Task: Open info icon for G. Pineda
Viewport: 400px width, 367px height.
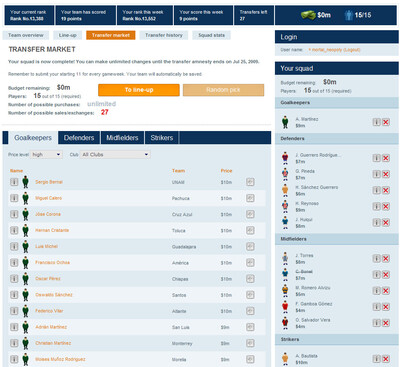Action: [376, 174]
